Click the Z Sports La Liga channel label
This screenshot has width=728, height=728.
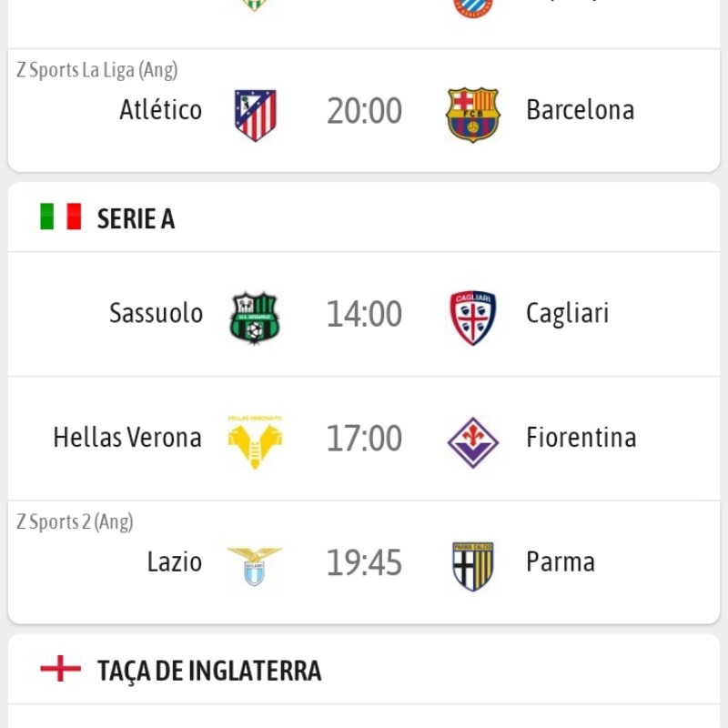coord(97,70)
